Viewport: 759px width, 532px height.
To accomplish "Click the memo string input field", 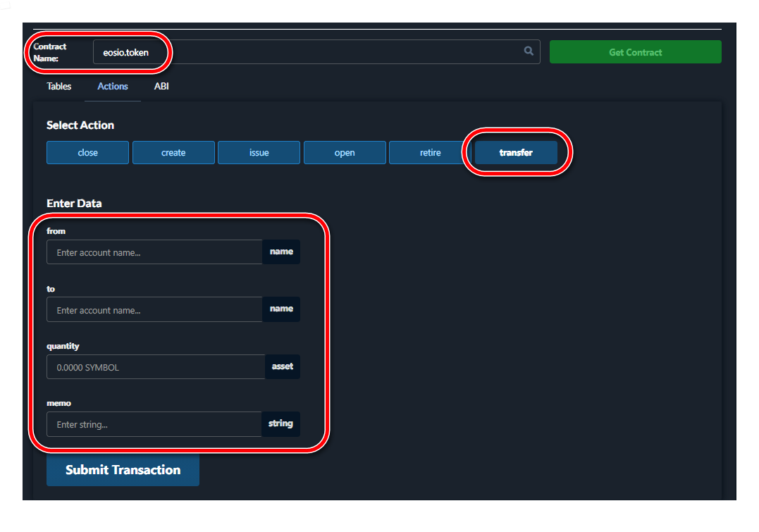I will 154,424.
